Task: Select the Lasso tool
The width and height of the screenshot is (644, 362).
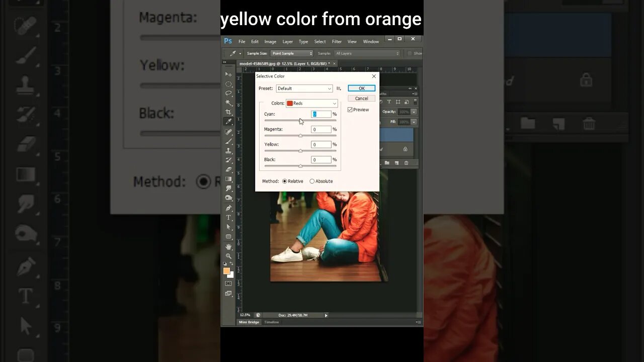Action: tap(228, 93)
